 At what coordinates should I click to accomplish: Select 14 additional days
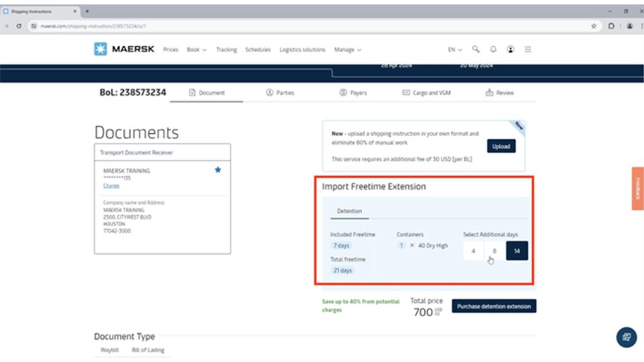517,251
